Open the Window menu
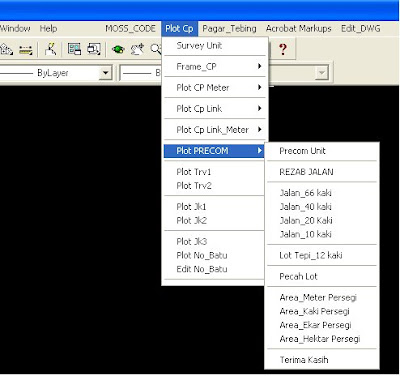The width and height of the screenshot is (400, 376). 15,29
